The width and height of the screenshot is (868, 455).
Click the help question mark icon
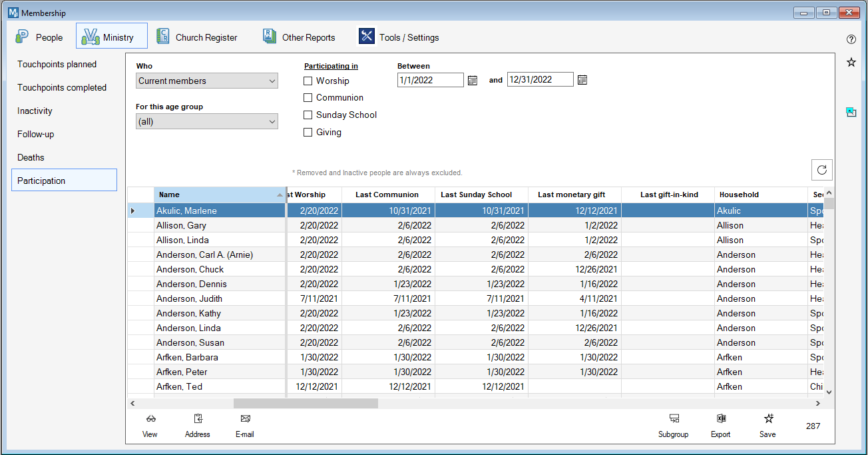851,39
